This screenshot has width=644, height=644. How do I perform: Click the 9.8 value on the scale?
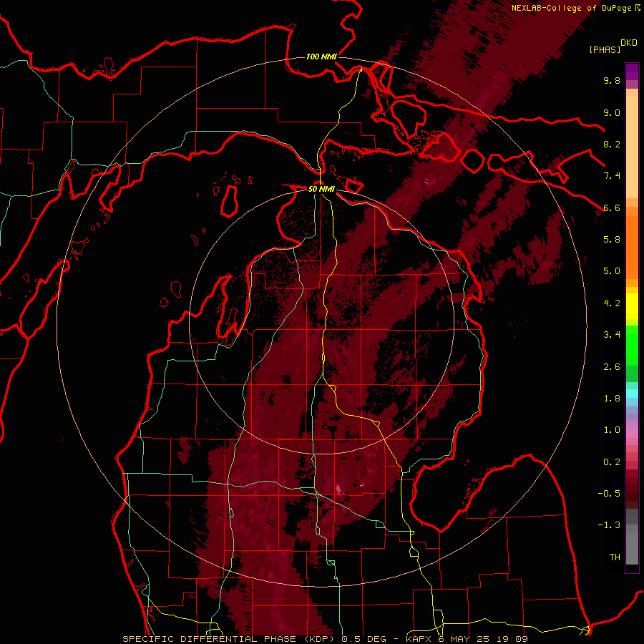point(612,80)
